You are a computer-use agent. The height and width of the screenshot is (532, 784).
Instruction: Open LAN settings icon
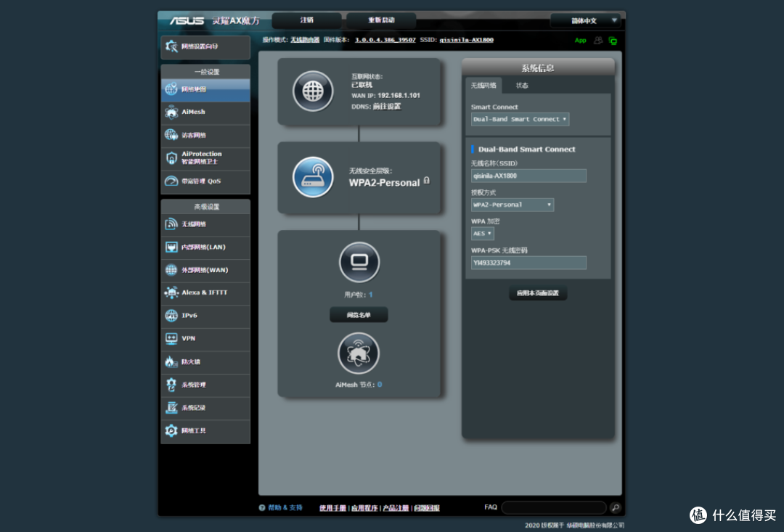point(171,247)
